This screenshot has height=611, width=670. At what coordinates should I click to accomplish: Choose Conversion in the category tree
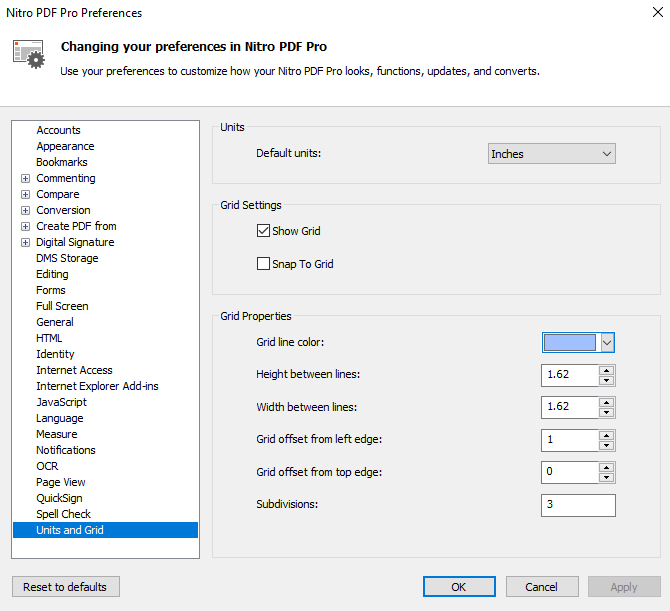pyautogui.click(x=63, y=210)
